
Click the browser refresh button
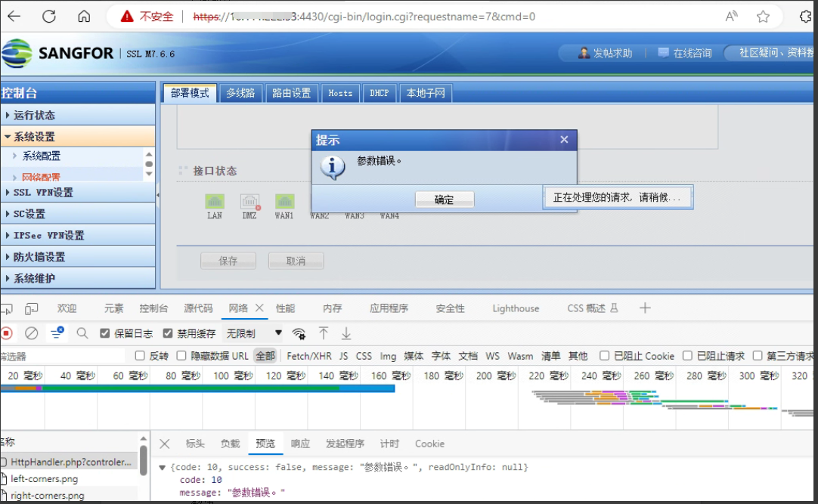tap(49, 17)
